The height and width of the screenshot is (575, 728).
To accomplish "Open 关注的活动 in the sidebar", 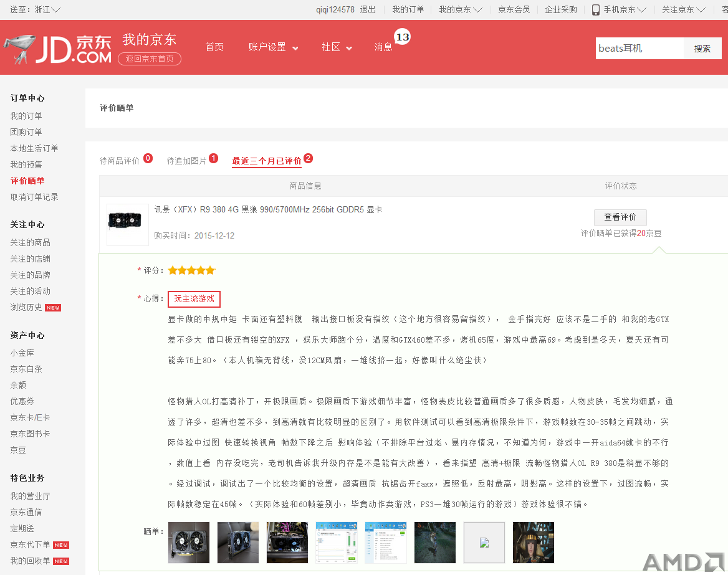I will click(30, 292).
